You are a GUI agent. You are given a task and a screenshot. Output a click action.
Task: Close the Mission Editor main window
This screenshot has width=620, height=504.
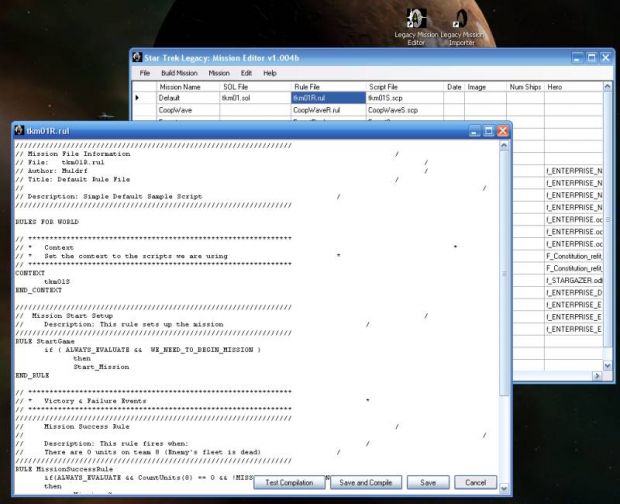coord(606,58)
